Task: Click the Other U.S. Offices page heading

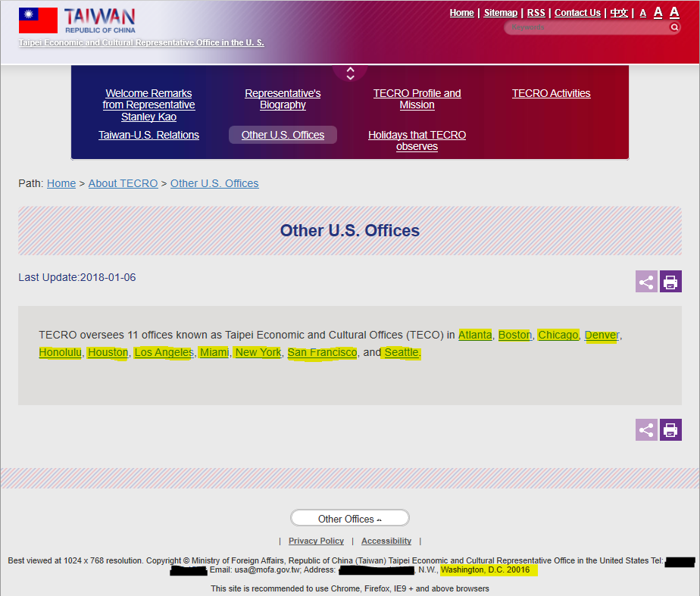Action: pos(349,231)
